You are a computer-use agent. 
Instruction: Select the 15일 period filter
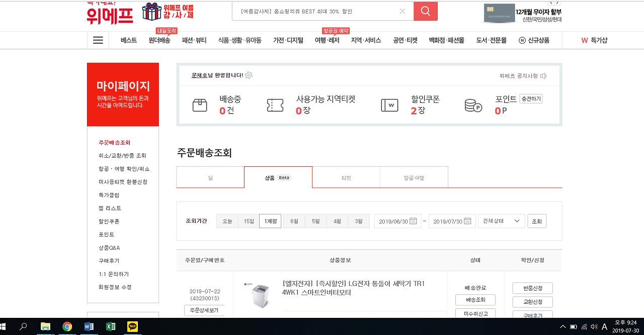point(249,221)
